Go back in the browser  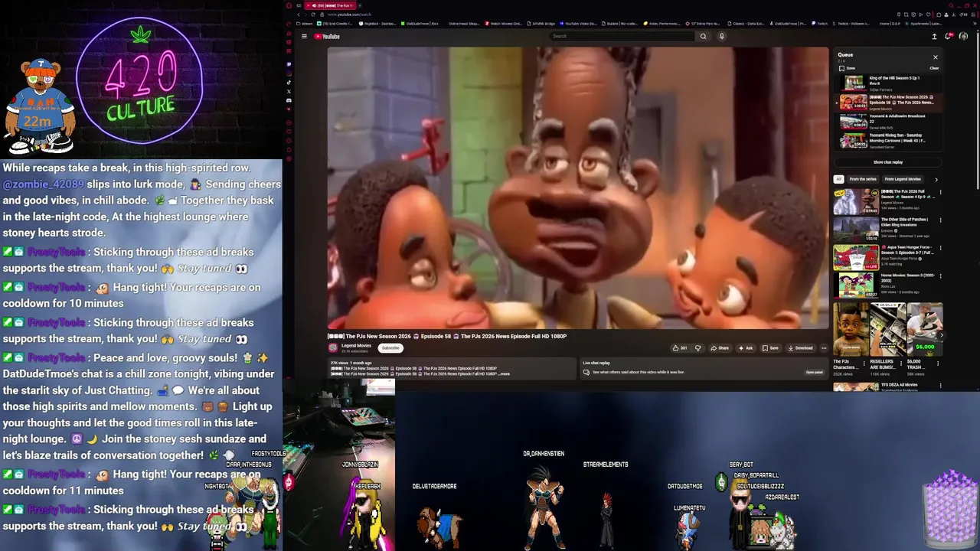point(299,15)
